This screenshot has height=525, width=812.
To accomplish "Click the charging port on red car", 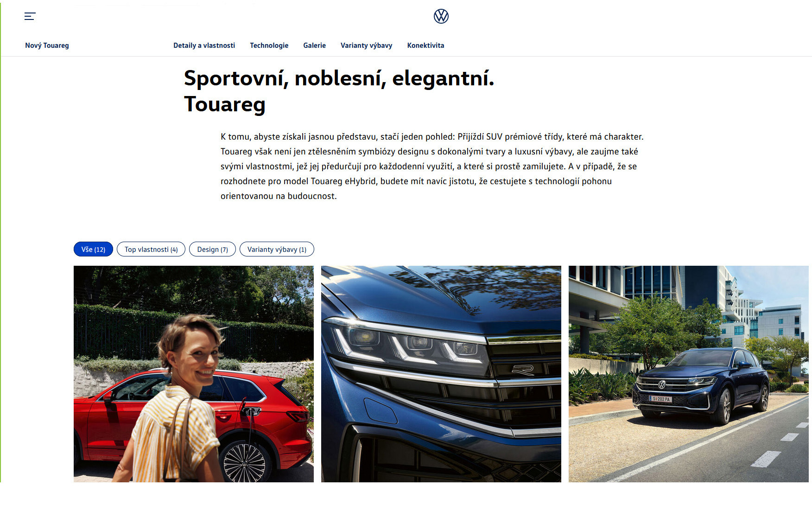I will coord(250,411).
